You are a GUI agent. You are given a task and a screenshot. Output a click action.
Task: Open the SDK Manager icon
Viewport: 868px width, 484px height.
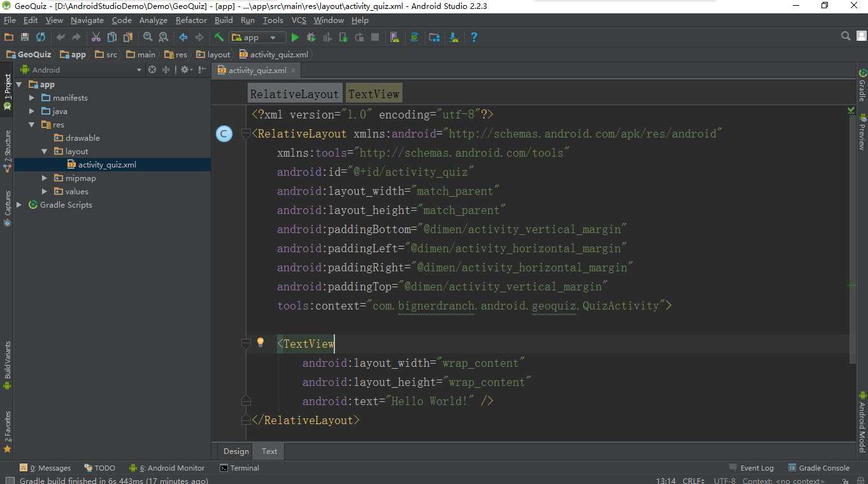[454, 38]
